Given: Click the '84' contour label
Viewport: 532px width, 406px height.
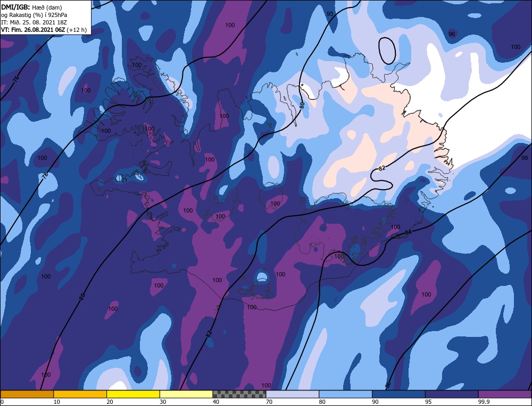Looking at the screenshot, I should (x=408, y=232).
